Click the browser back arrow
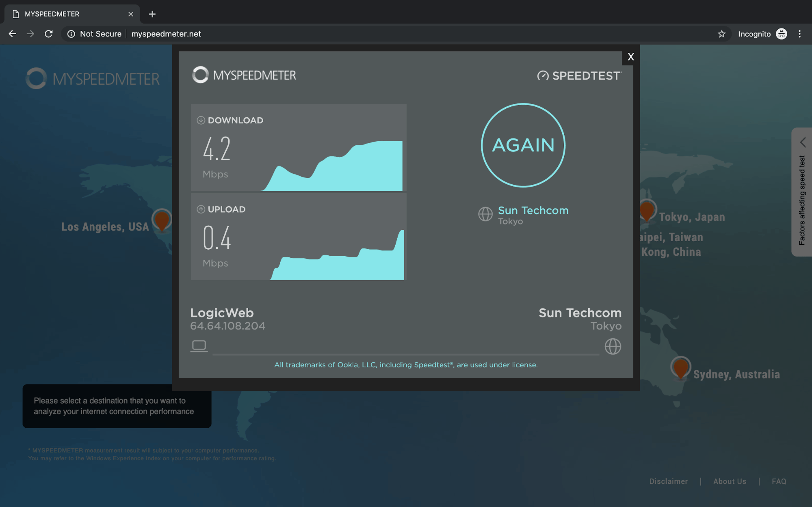The width and height of the screenshot is (812, 507). pyautogui.click(x=13, y=34)
